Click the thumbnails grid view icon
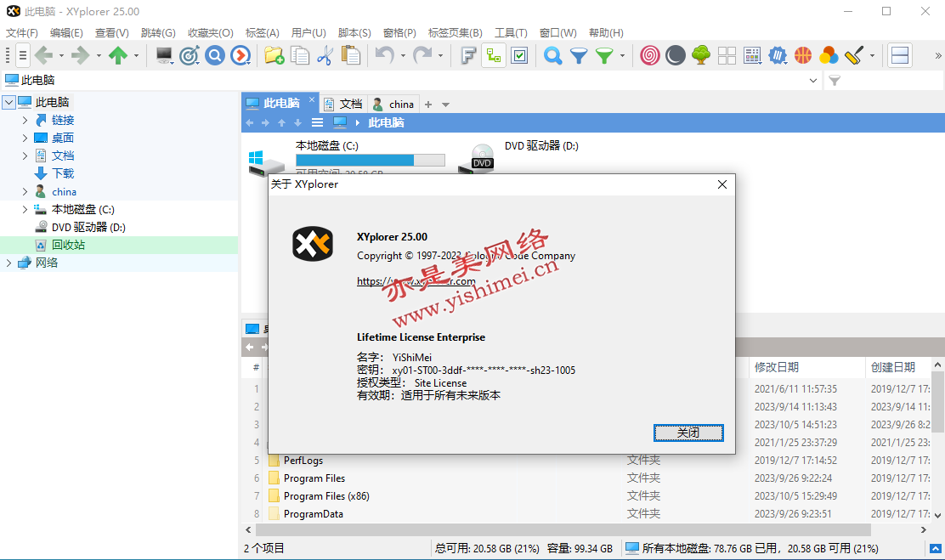The width and height of the screenshot is (945, 560). tap(727, 55)
